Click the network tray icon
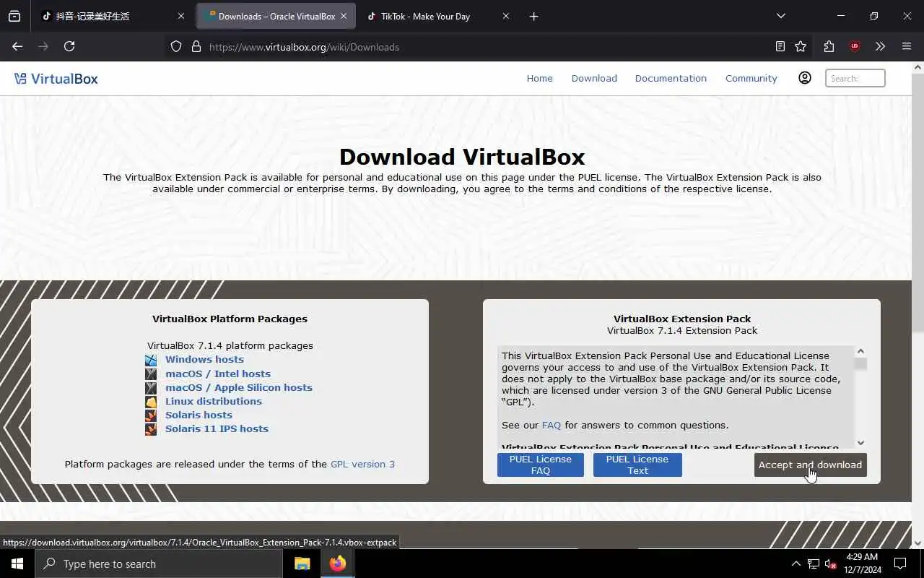924x578 pixels. tap(814, 564)
